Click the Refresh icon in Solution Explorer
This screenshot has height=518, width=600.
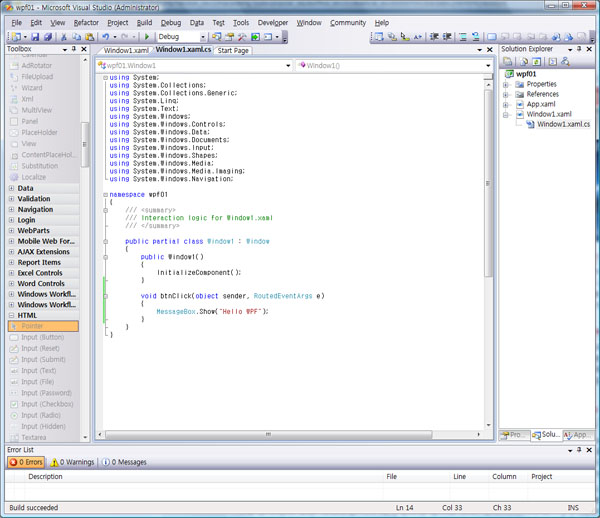point(536,62)
